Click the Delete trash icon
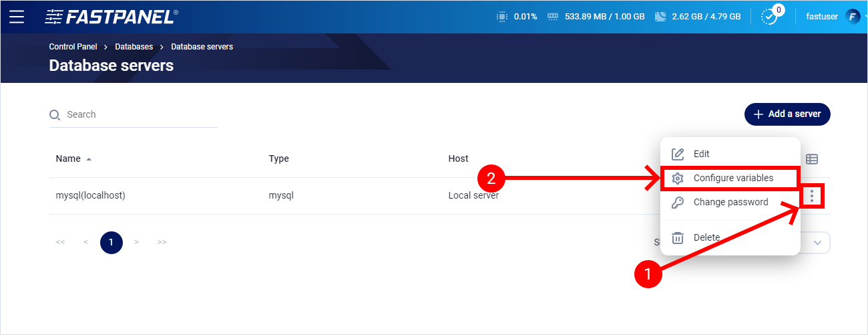The width and height of the screenshot is (868, 335). [678, 237]
